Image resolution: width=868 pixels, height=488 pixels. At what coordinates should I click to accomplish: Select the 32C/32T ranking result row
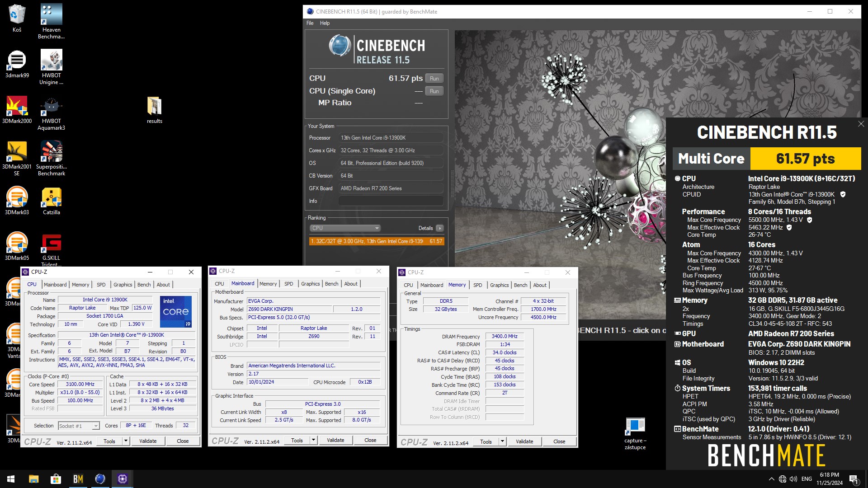[x=377, y=241]
